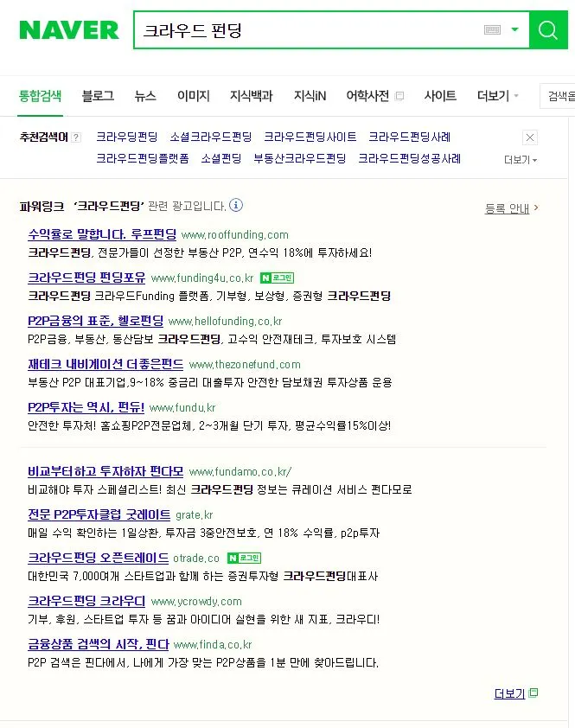Viewport: 575px width, 728px height.
Task: Open ad link P2P금융의 표준, 헬로펀딩
Action: click(x=96, y=321)
